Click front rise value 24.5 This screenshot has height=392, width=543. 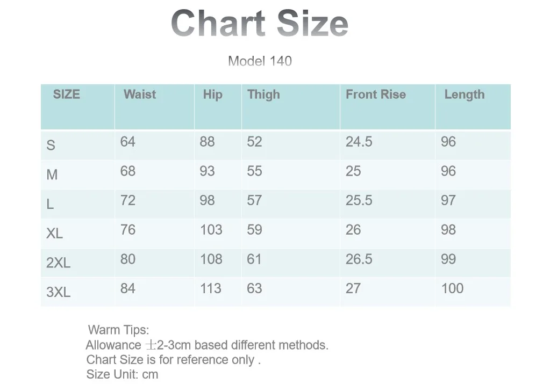[x=359, y=142]
